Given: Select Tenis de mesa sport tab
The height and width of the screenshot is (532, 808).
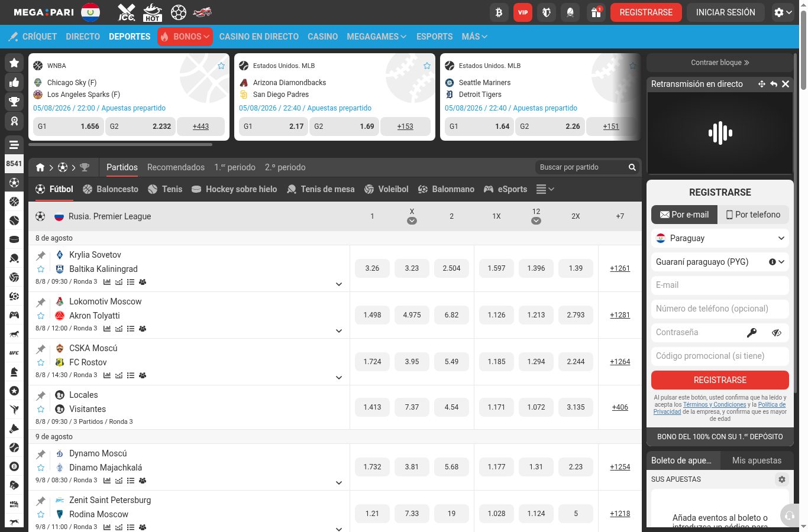Looking at the screenshot, I should [x=321, y=189].
